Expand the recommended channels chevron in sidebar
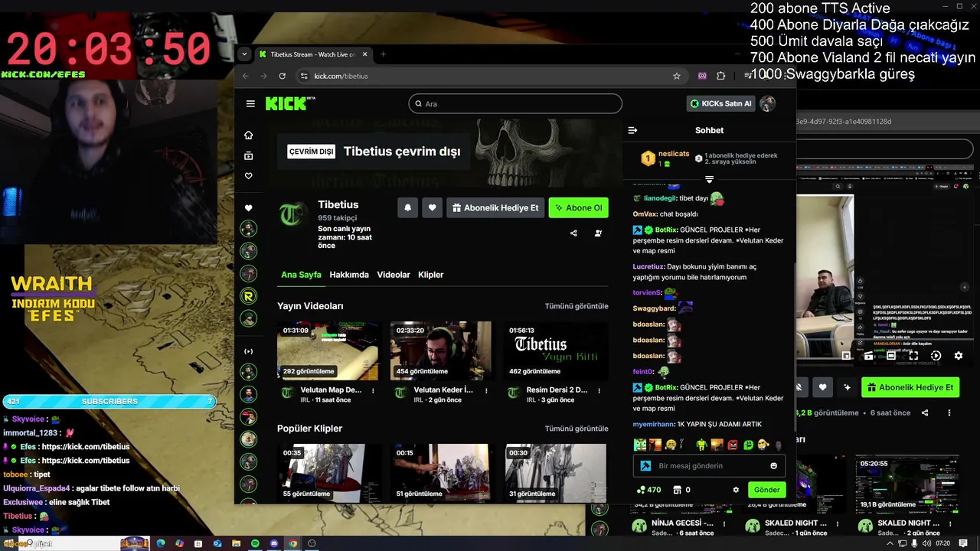Screen dimensions: 980x551 click(x=248, y=351)
